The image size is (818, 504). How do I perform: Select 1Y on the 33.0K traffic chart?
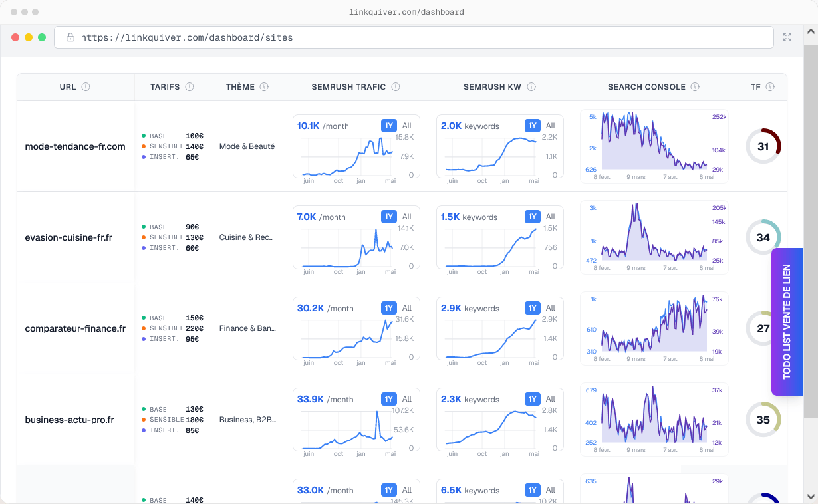(x=389, y=490)
